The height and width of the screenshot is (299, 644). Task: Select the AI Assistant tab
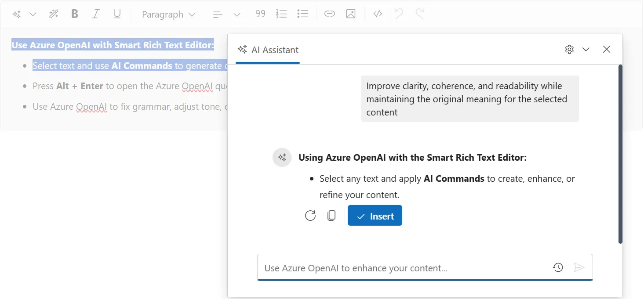(268, 50)
